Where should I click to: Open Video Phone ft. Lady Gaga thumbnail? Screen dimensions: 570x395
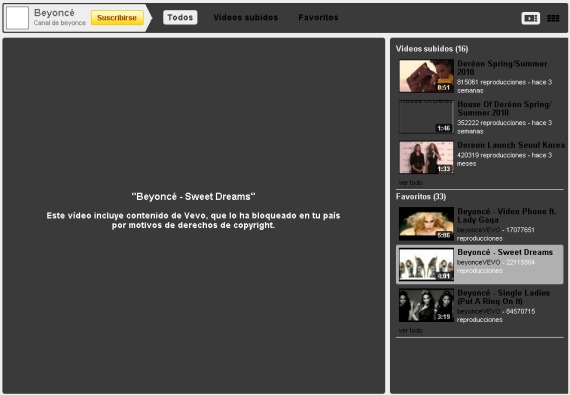pos(426,223)
